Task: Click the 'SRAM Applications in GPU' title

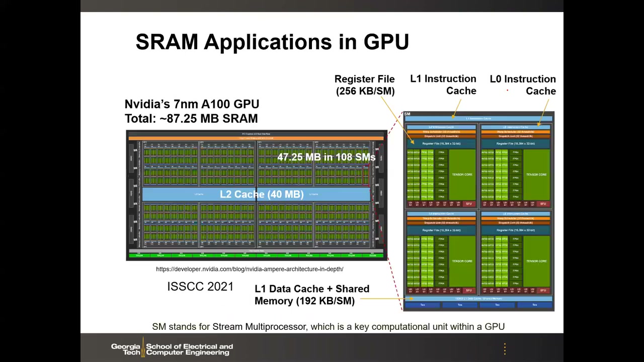Action: 272,42
